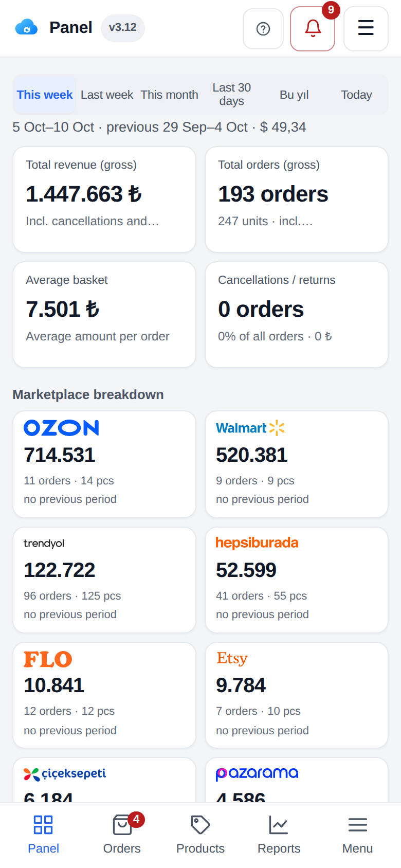The image size is (401, 868).
Task: Click '247 units · incl.…' text
Action: [265, 221]
